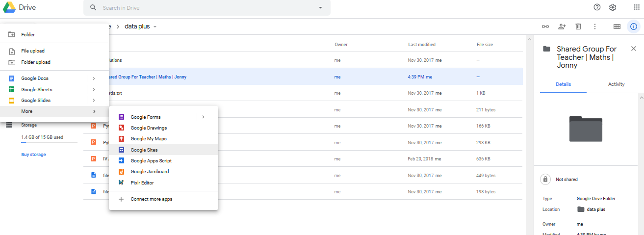Click the Buy storage link
This screenshot has height=235, width=644.
pyautogui.click(x=33, y=155)
